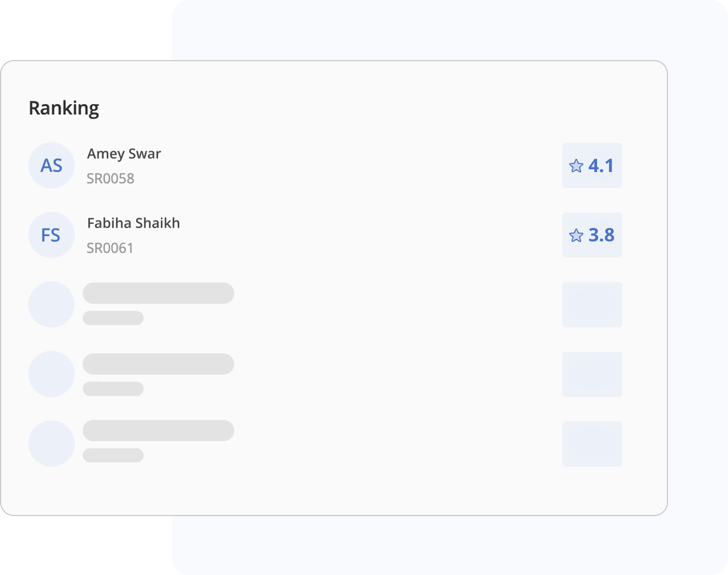This screenshot has height=575, width=728.
Task: Click the last empty rating box
Action: (x=592, y=444)
